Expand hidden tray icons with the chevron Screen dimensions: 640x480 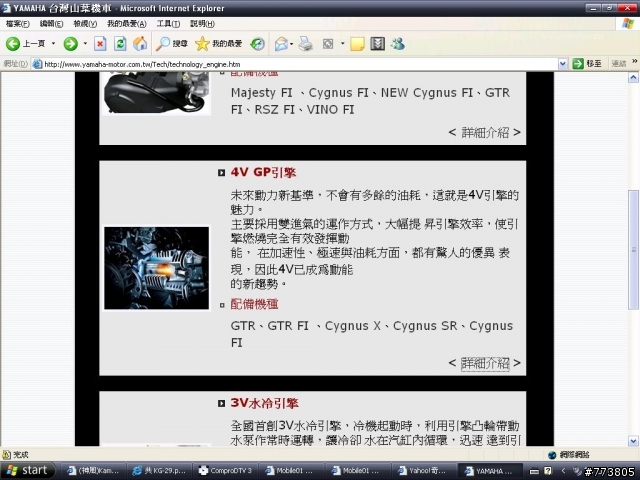563,471
